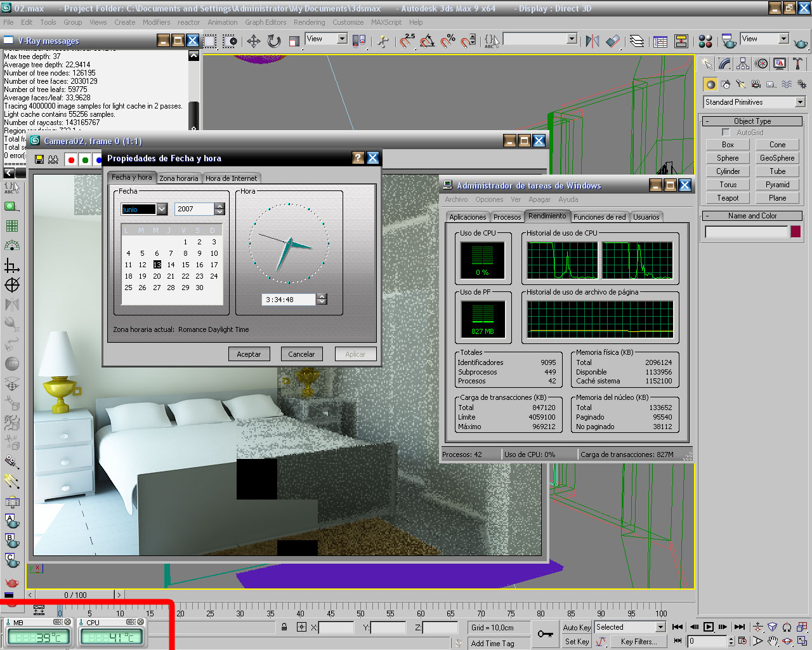Open the object color swatch
Image resolution: width=812 pixels, height=650 pixels.
point(796,232)
